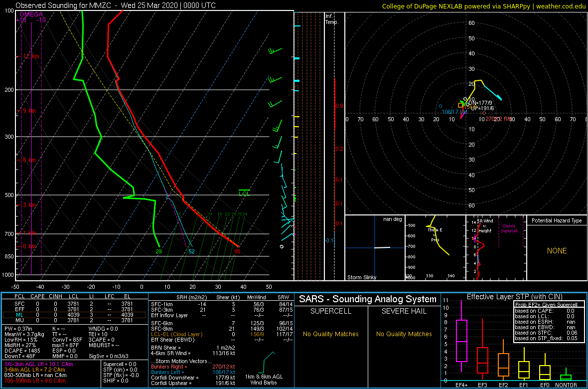The image size is (588, 389).
Task: Click surface temperature value 85
Action: click(x=237, y=251)
